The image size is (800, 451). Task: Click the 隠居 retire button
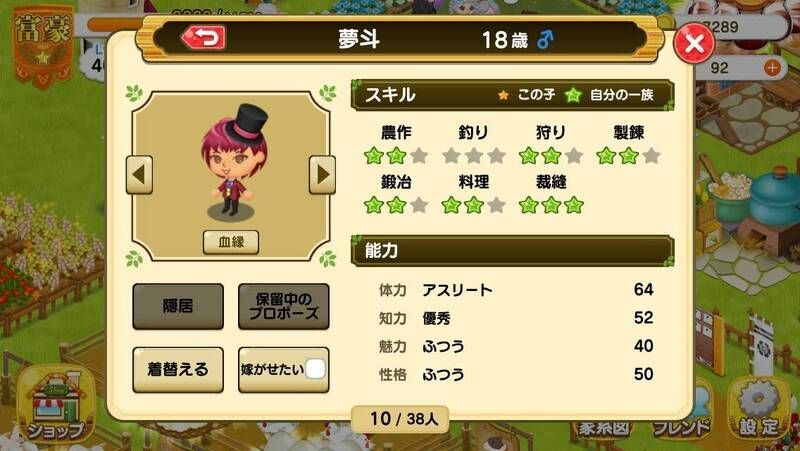point(178,306)
